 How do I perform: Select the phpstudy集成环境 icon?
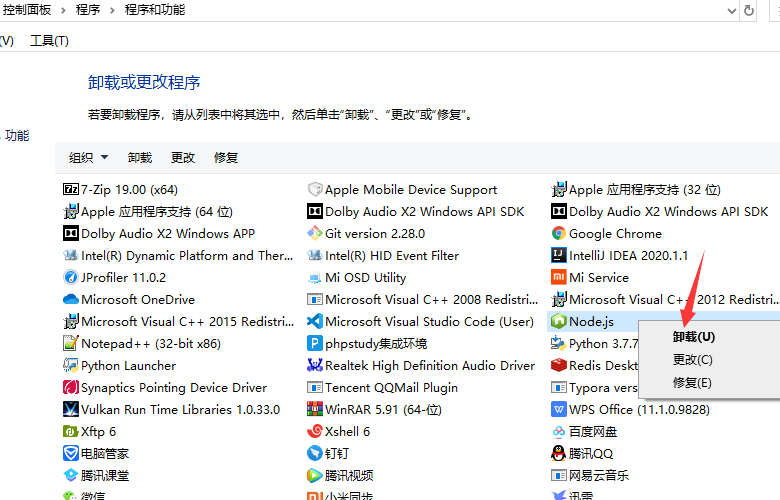315,343
